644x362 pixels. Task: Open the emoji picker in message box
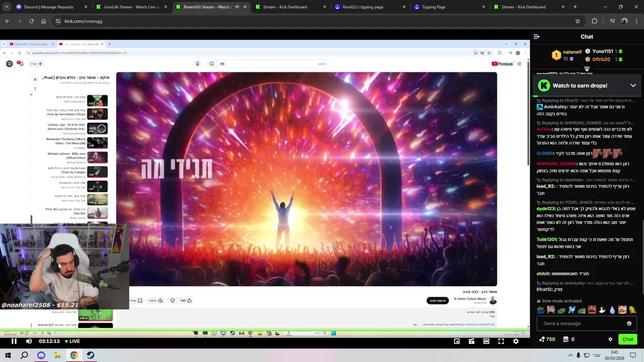629,324
